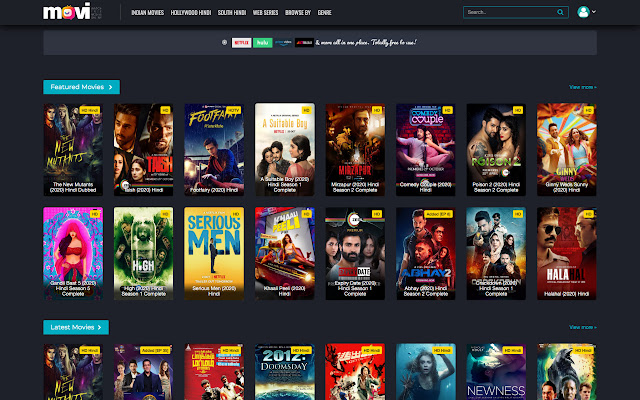Click Featured Movies chevron arrow
Image resolution: width=640 pixels, height=400 pixels.
pos(111,87)
